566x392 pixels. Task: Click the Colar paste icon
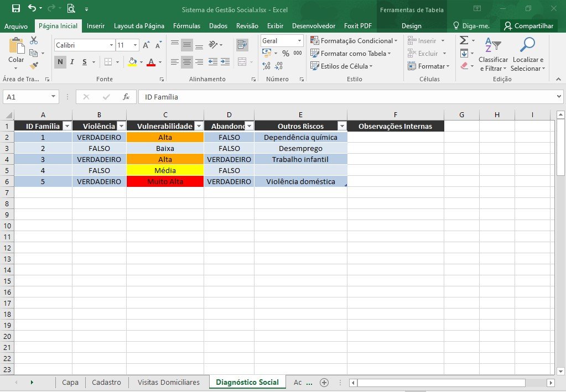[16, 46]
